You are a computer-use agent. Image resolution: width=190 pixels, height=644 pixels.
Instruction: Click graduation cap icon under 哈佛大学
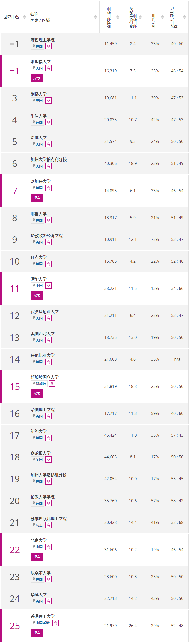coord(48,144)
